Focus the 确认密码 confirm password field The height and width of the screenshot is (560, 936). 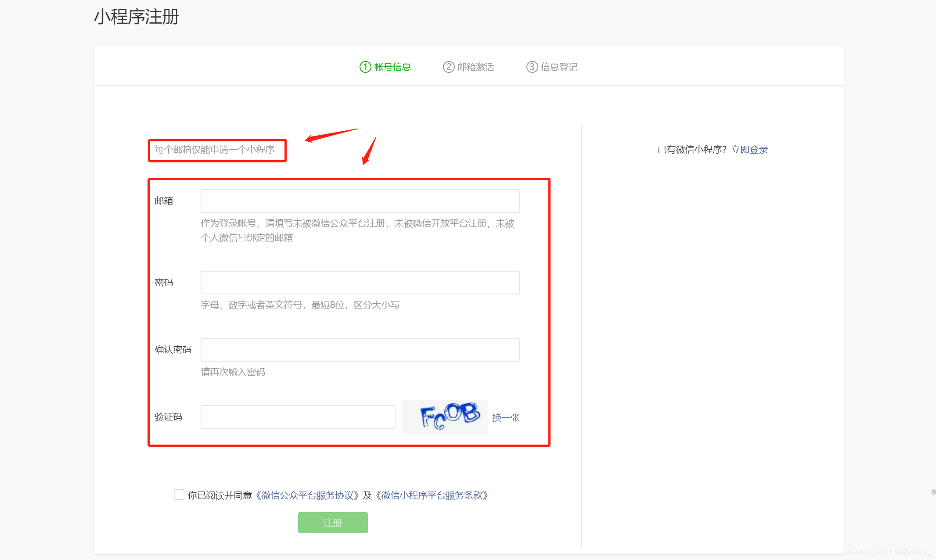click(x=360, y=350)
